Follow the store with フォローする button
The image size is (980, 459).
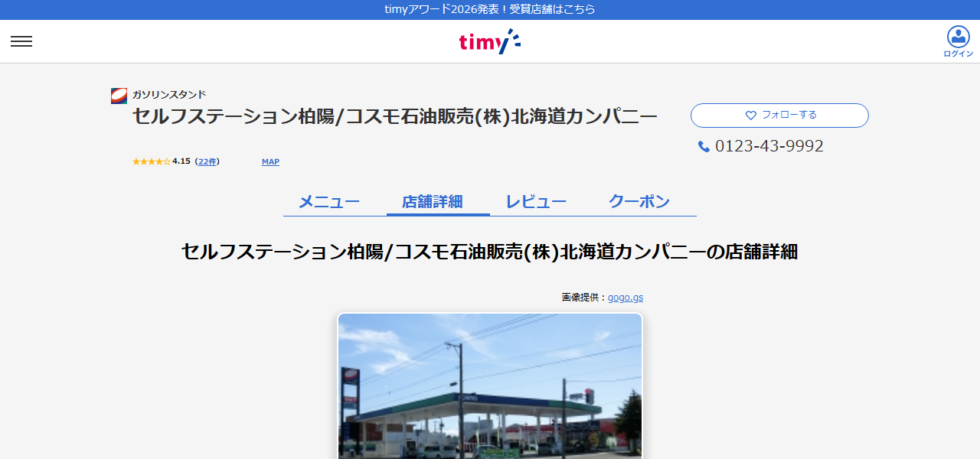tap(779, 116)
